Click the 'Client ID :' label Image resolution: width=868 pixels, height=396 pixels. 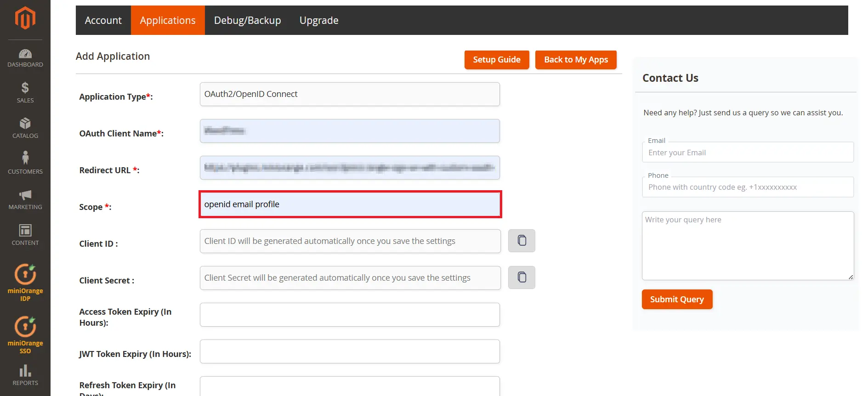tap(98, 243)
